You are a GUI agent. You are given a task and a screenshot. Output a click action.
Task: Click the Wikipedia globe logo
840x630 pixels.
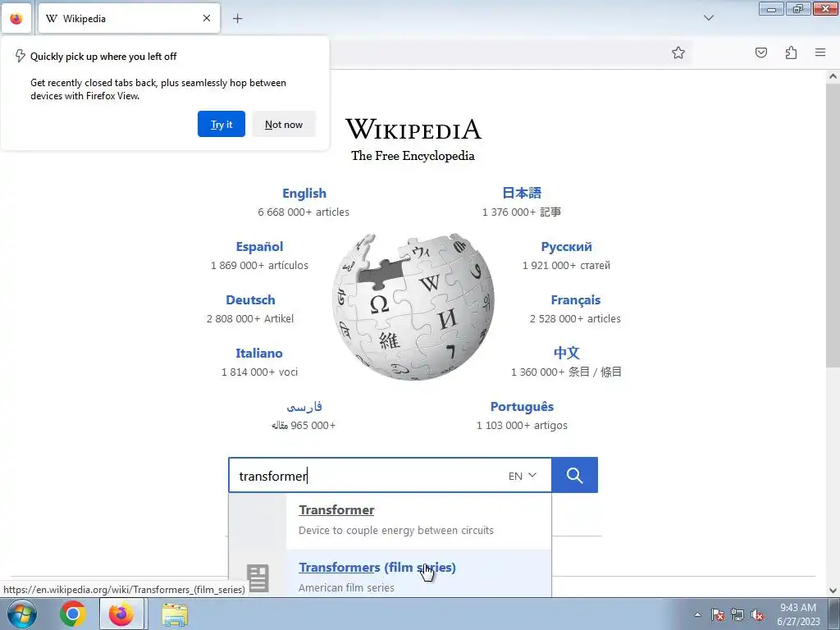coord(413,307)
